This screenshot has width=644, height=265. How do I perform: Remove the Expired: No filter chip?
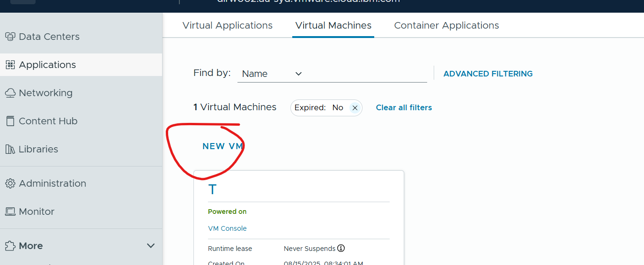[x=355, y=108]
